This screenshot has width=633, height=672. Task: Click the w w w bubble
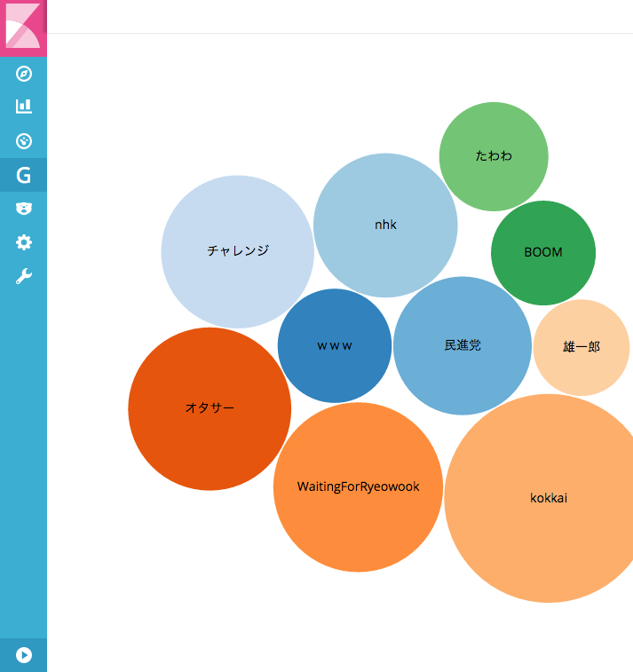point(335,346)
